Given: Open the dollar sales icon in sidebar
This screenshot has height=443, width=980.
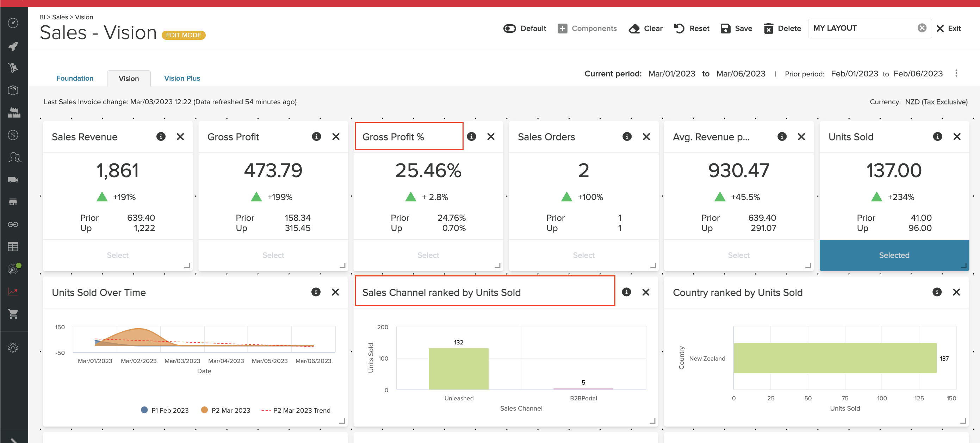Looking at the screenshot, I should pos(13,135).
